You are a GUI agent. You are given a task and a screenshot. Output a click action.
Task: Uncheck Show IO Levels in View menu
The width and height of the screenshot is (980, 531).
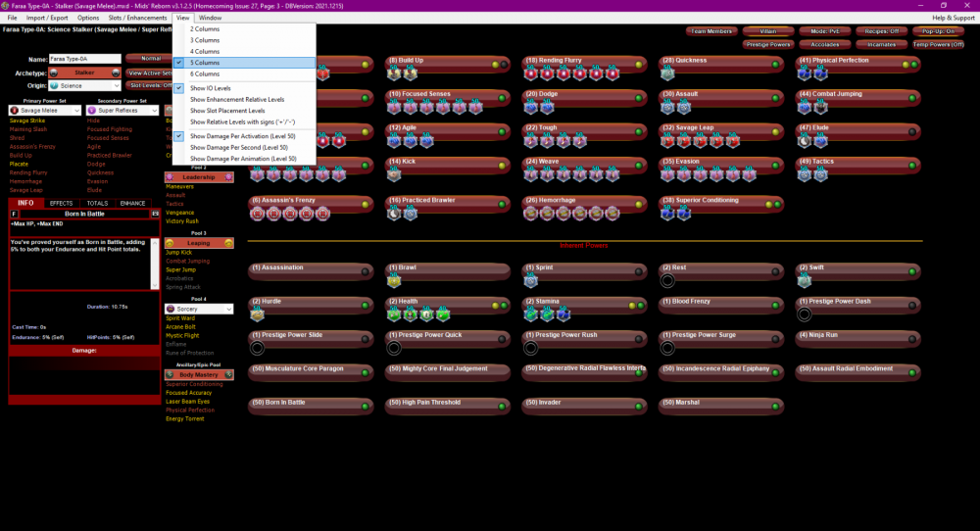click(x=211, y=88)
